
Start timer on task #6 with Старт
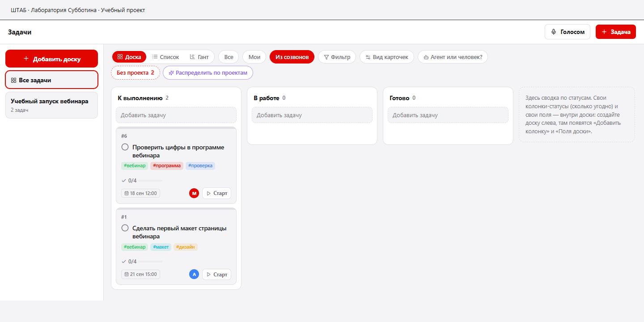216,193
